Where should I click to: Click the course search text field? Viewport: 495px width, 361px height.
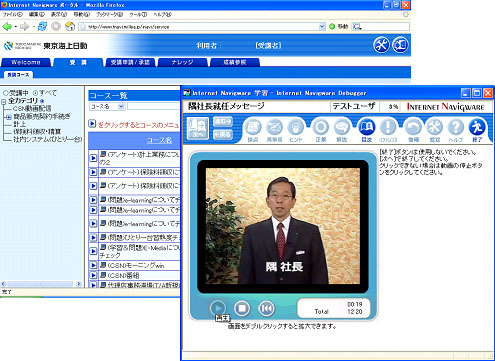(x=153, y=107)
